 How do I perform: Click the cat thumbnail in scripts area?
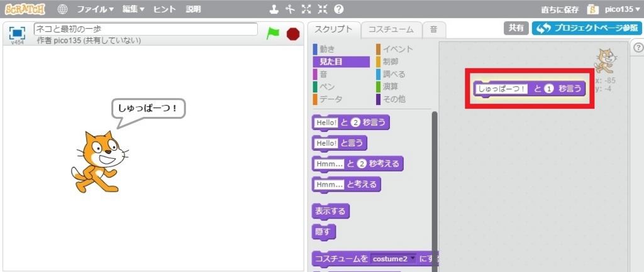coord(605,61)
